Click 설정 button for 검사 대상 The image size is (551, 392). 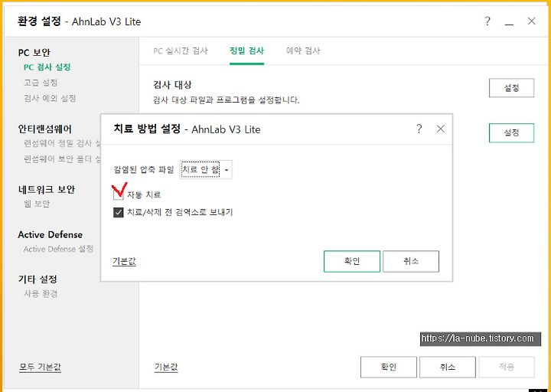511,88
